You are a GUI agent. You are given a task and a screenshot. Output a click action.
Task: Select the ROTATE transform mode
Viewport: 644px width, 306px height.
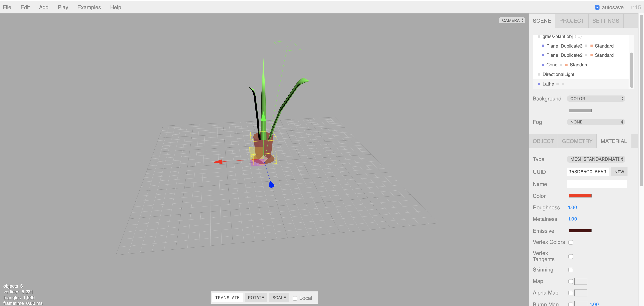[x=256, y=298]
